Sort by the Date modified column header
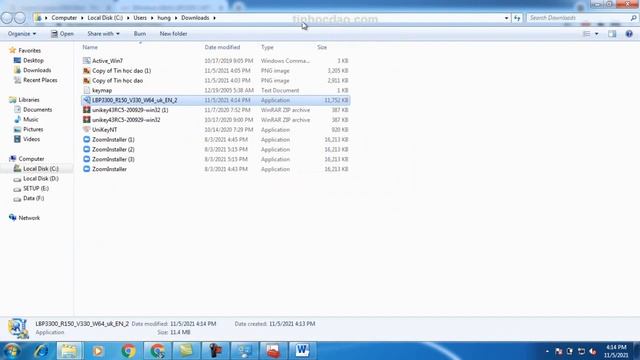 click(x=222, y=47)
